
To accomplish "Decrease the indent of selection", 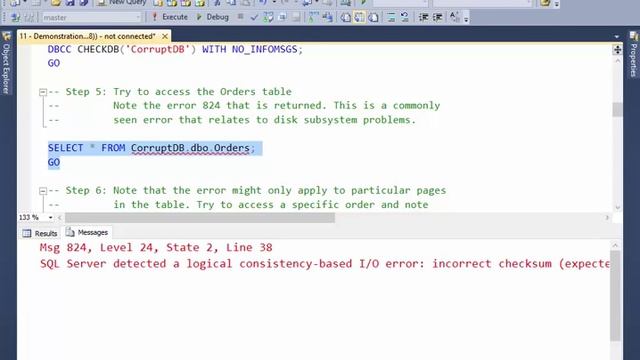I will (x=423, y=18).
